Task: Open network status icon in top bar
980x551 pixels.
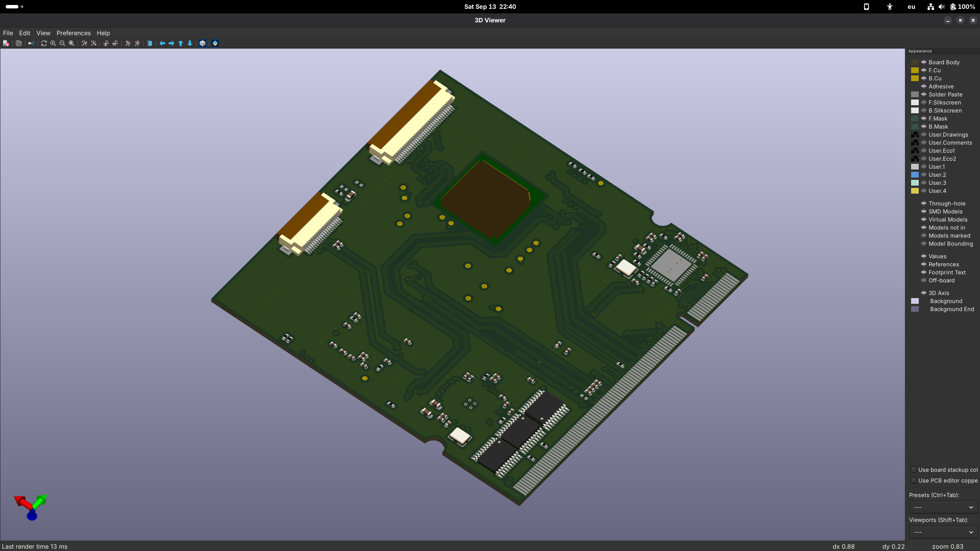Action: tap(931, 7)
